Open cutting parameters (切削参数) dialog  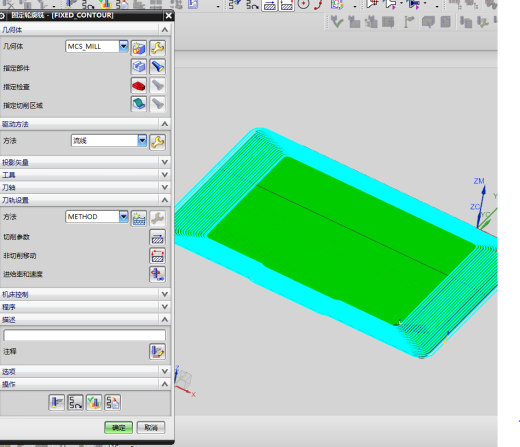click(x=157, y=237)
